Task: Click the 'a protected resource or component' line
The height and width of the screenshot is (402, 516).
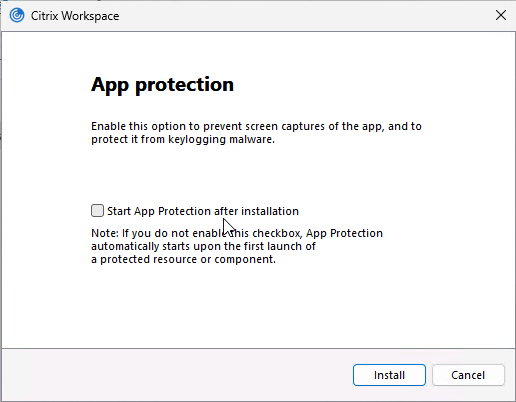Action: point(184,259)
